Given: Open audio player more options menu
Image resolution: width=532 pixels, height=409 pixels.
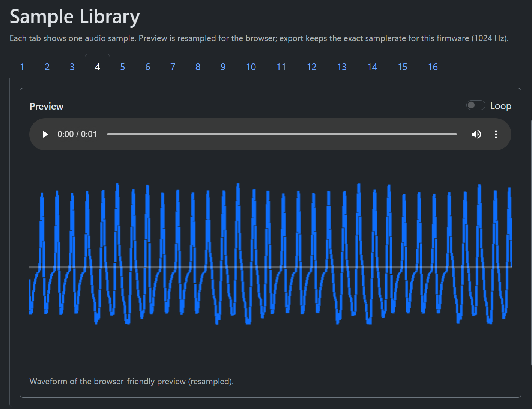Looking at the screenshot, I should (496, 134).
